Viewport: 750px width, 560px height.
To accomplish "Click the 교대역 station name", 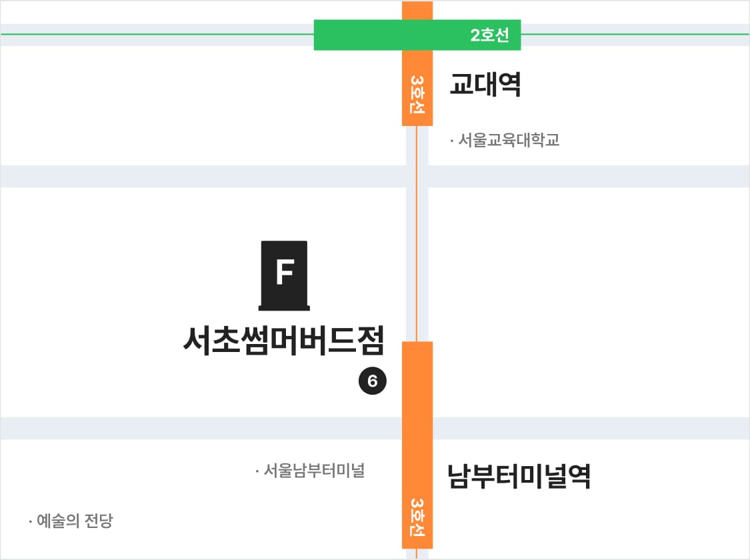I will 485,85.
